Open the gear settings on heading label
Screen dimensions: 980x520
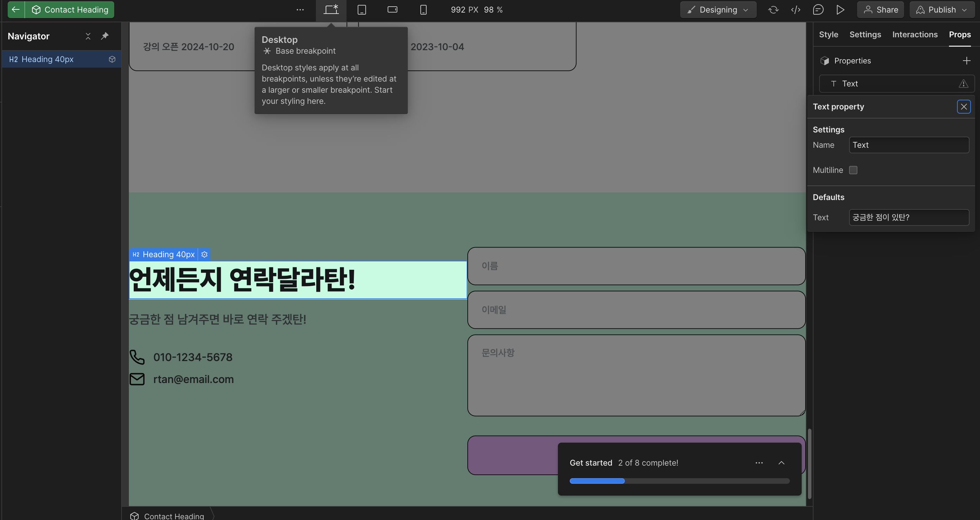point(204,254)
